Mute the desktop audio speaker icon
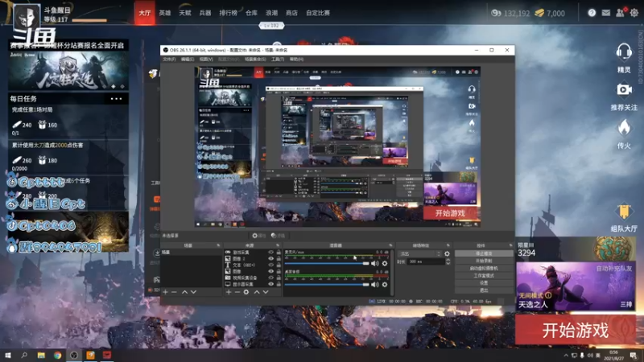Image resolution: width=644 pixels, height=362 pixels. pyautogui.click(x=374, y=284)
